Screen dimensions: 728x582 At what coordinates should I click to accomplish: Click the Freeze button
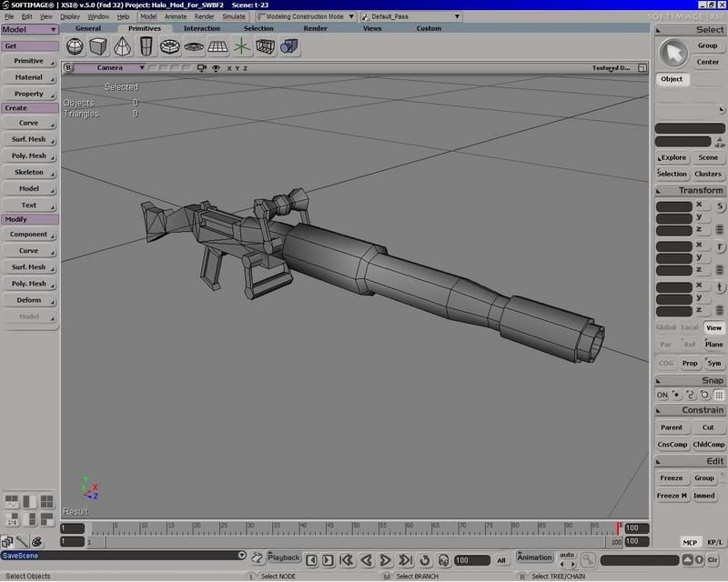point(672,478)
